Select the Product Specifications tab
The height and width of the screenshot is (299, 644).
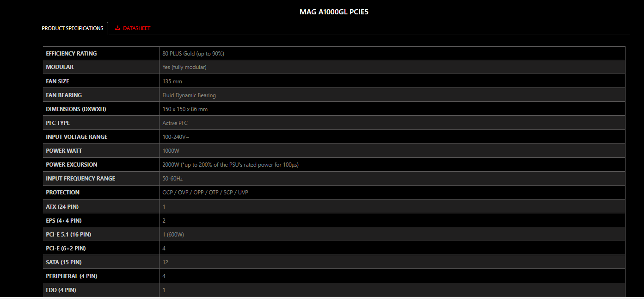coord(73,28)
